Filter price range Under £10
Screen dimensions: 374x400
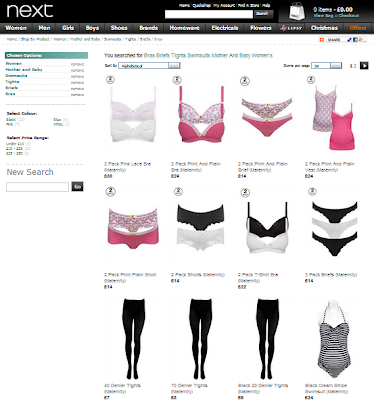pos(15,144)
